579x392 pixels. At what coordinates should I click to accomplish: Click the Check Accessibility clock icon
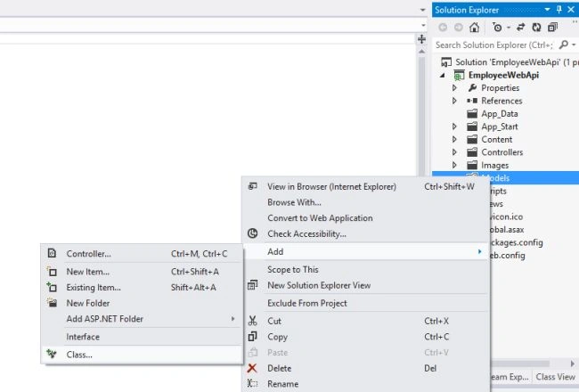[253, 233]
